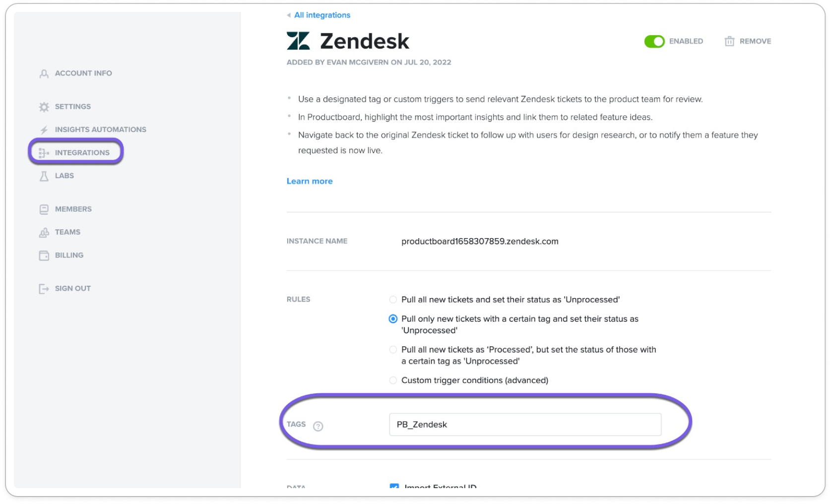Select 'Pull all new tickets' Unprocessed radio
The height and width of the screenshot is (504, 831).
[393, 300]
